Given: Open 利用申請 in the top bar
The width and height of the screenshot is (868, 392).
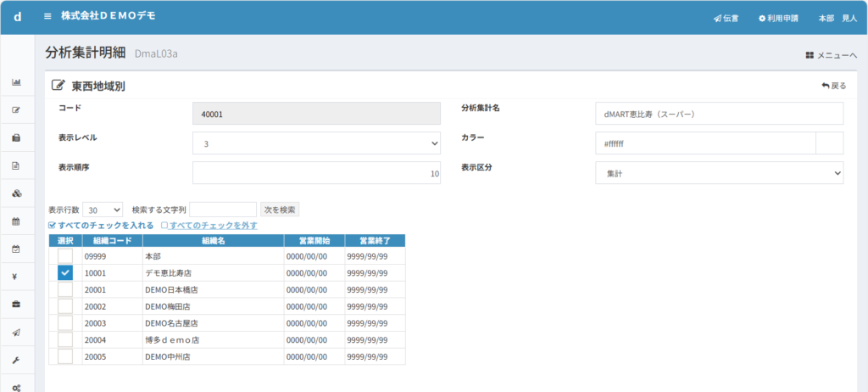Looking at the screenshot, I should click(778, 18).
